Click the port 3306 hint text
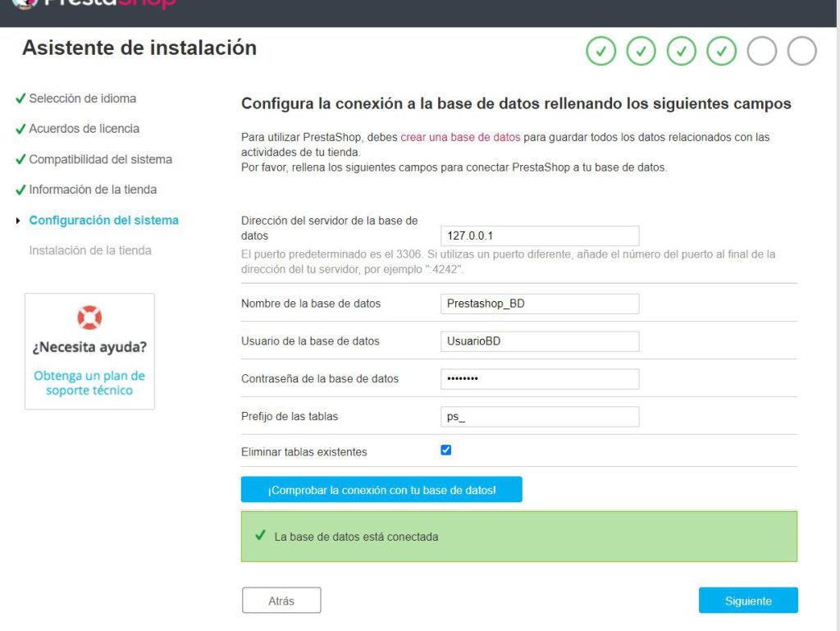This screenshot has height=631, width=840. point(508,262)
